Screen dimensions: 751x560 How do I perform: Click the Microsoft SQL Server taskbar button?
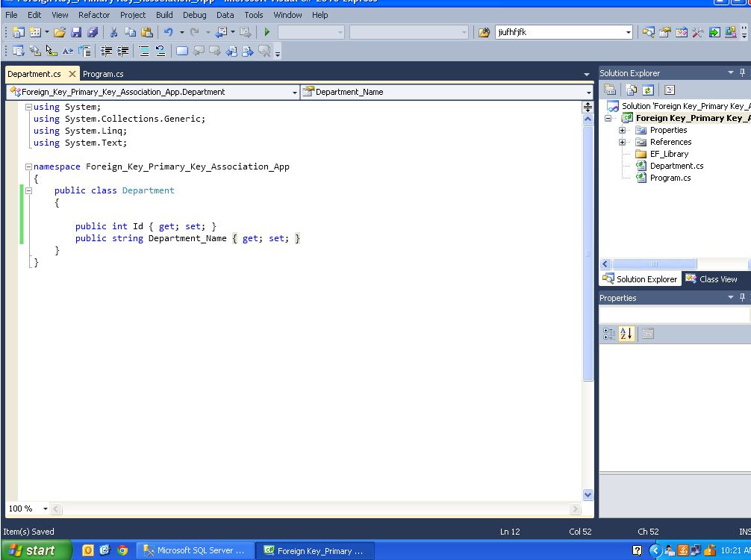click(x=196, y=550)
